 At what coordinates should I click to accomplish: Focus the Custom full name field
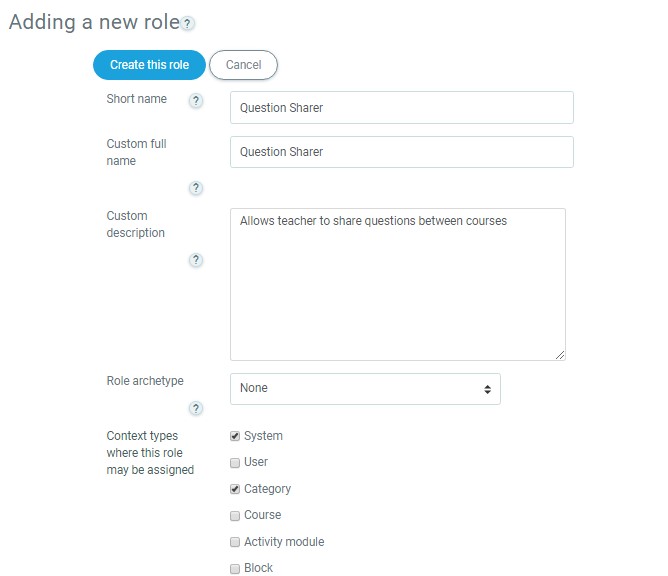click(401, 152)
